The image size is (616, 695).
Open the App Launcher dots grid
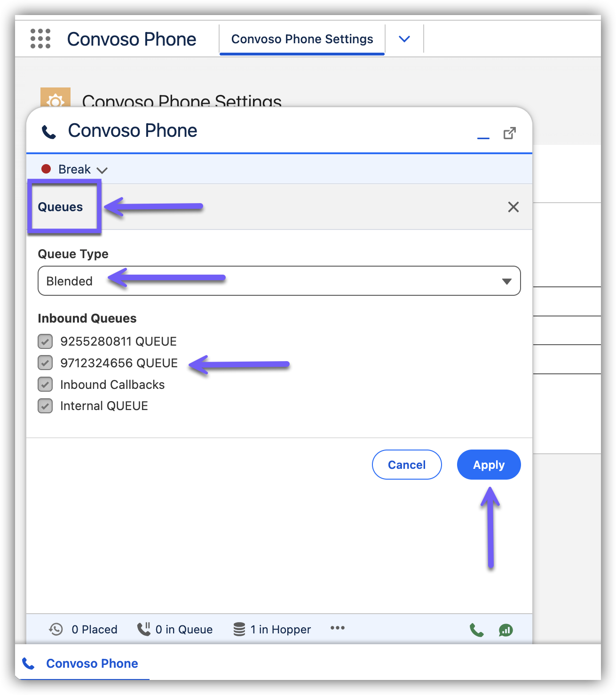click(40, 39)
